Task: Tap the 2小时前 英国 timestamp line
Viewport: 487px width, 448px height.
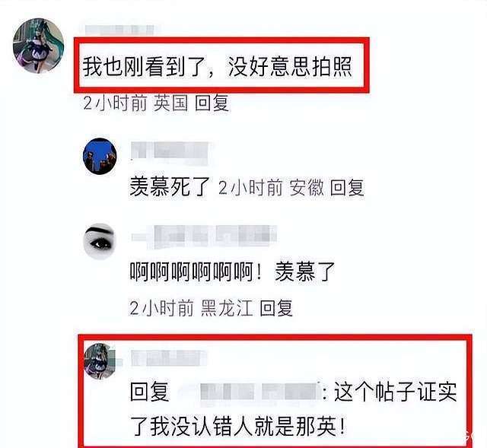Action: (x=135, y=103)
